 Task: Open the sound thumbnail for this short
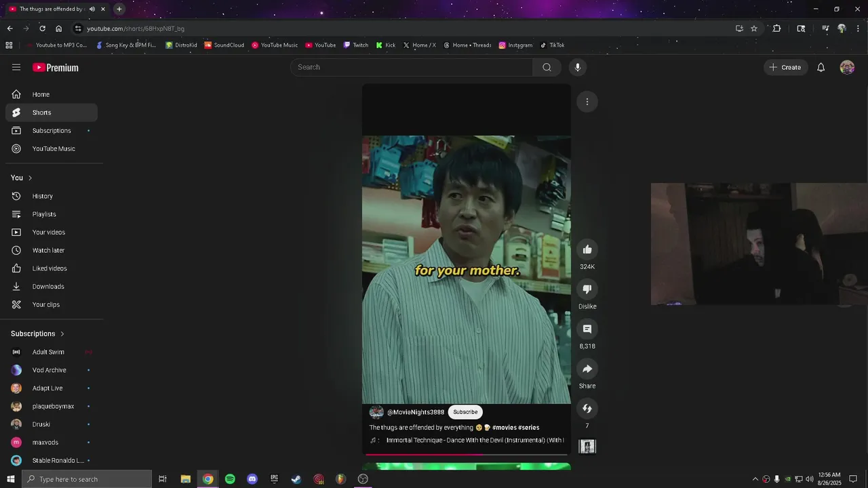point(587,446)
